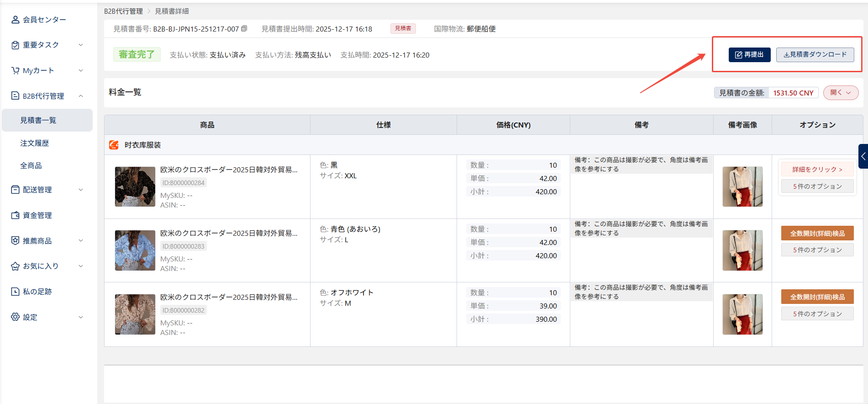
Task: Click the 価格(CNY) column header
Action: 513,125
